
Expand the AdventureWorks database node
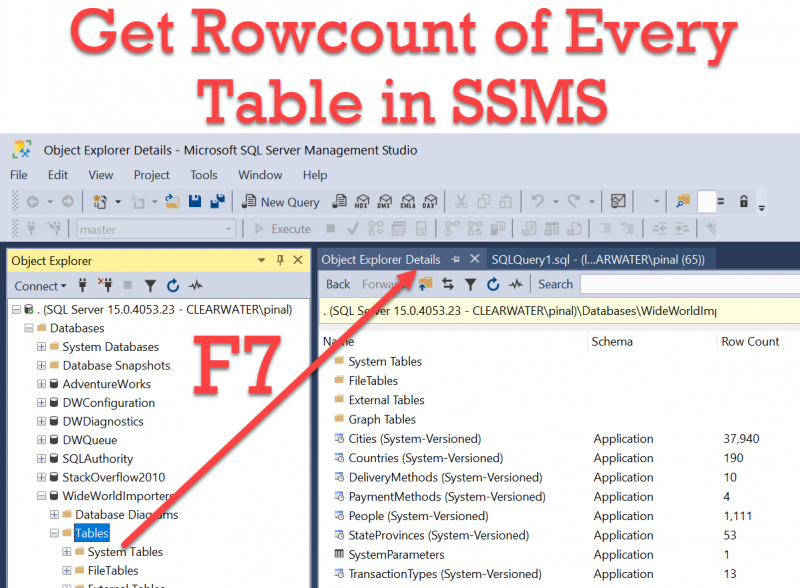pyautogui.click(x=41, y=384)
